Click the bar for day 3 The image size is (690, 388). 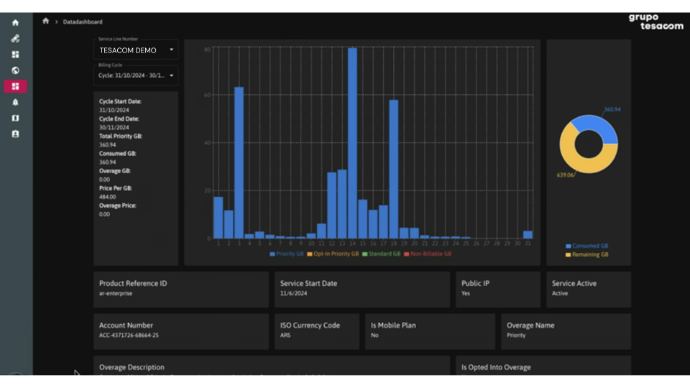point(239,163)
